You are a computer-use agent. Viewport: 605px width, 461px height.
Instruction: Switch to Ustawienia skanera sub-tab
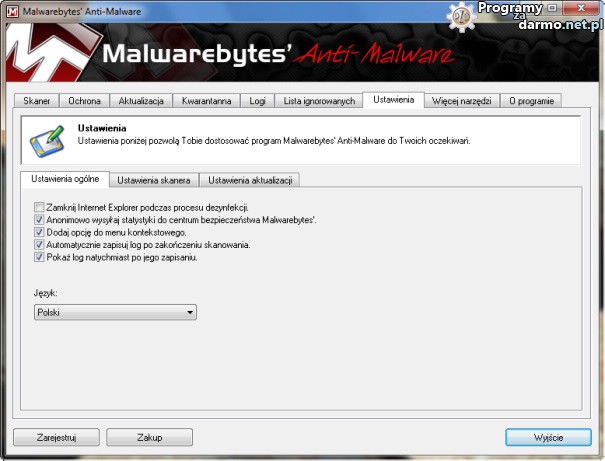click(153, 180)
